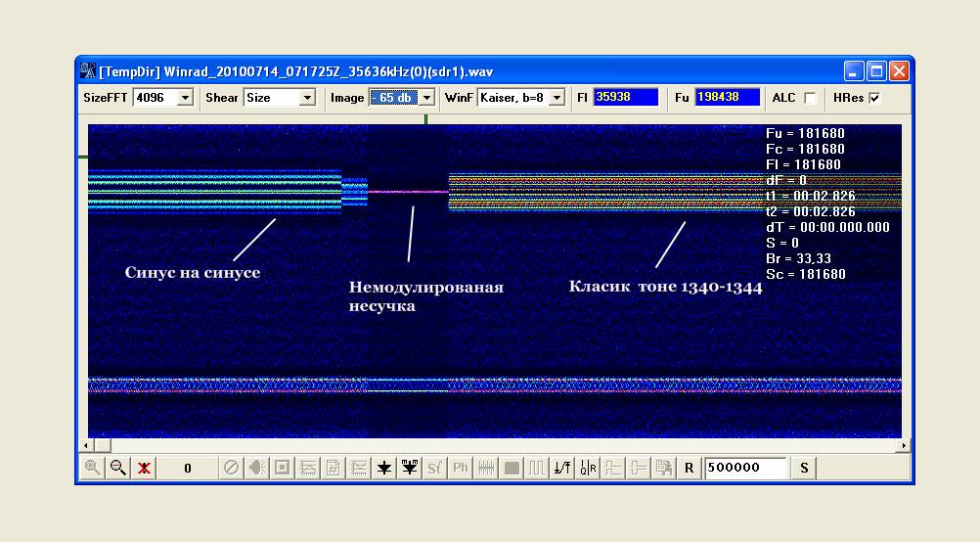The width and height of the screenshot is (980, 542).
Task: Enable the ALC checkbox
Action: click(x=810, y=98)
